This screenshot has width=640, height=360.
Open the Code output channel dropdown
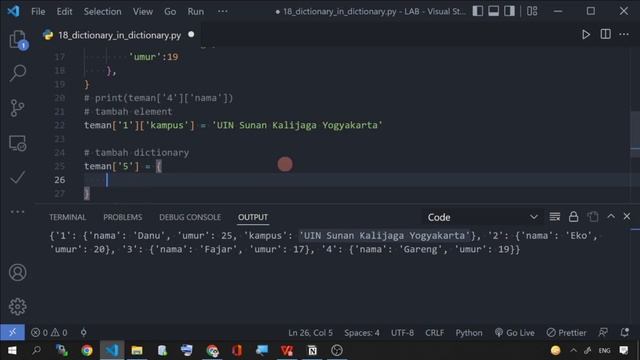coord(482,217)
